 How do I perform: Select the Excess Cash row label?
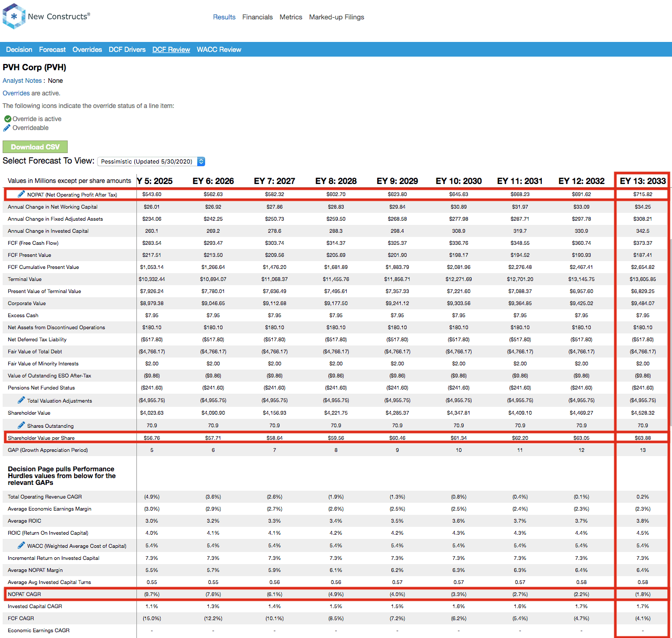[23, 315]
